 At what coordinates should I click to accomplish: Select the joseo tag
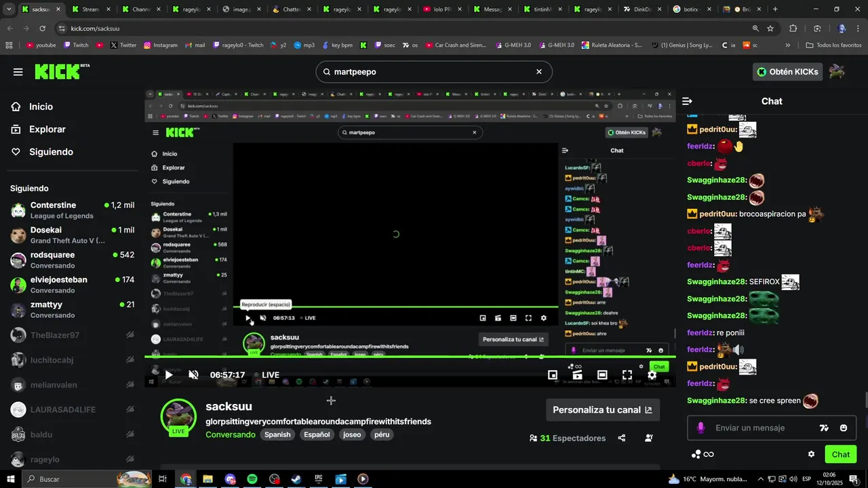[x=352, y=434]
